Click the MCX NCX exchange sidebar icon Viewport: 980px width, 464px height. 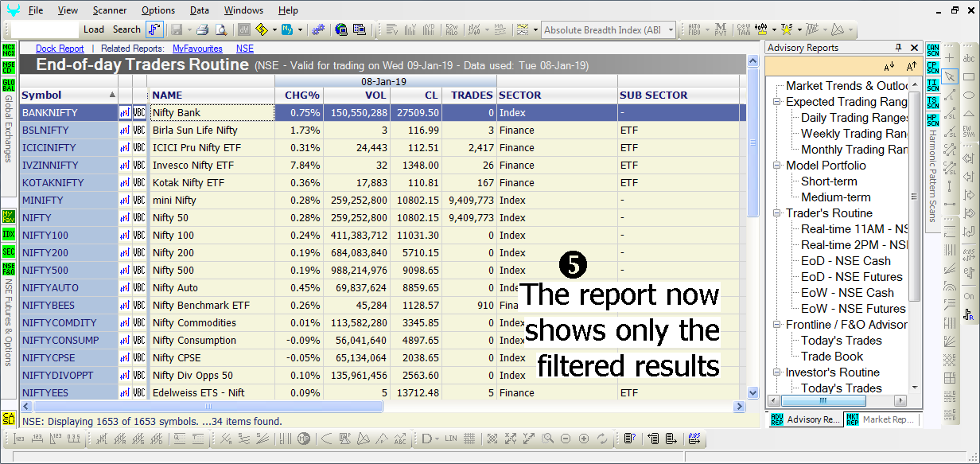pyautogui.click(x=9, y=49)
